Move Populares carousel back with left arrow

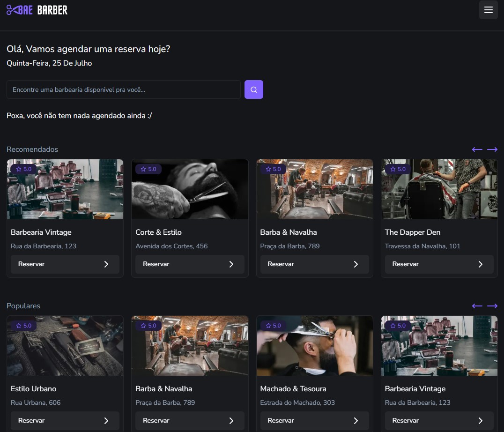tap(477, 306)
